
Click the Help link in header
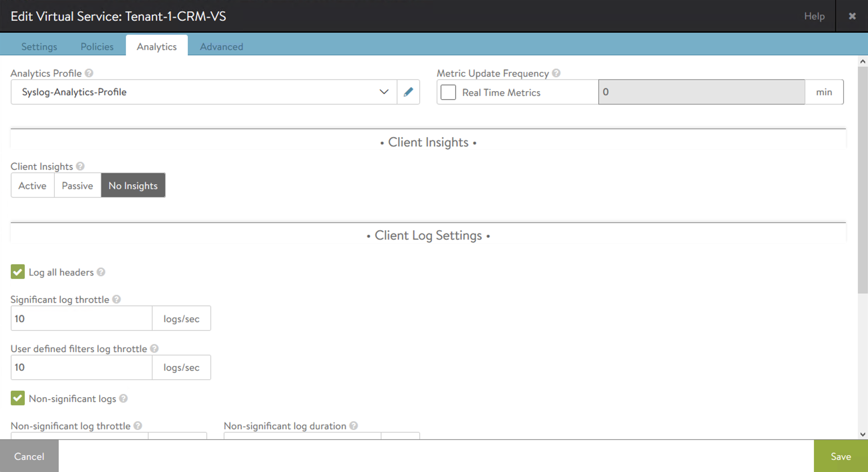(814, 16)
